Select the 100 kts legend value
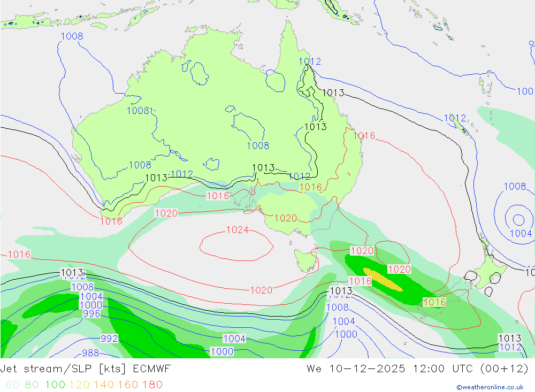The image size is (535, 392). point(55,385)
